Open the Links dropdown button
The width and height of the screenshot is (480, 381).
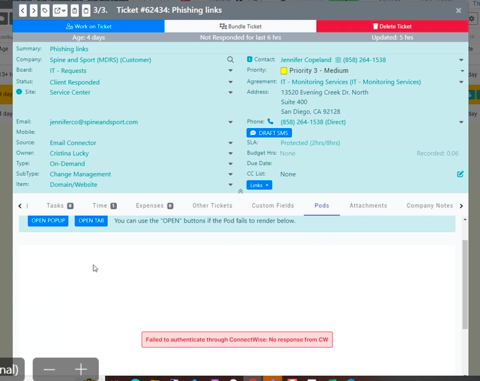(259, 185)
